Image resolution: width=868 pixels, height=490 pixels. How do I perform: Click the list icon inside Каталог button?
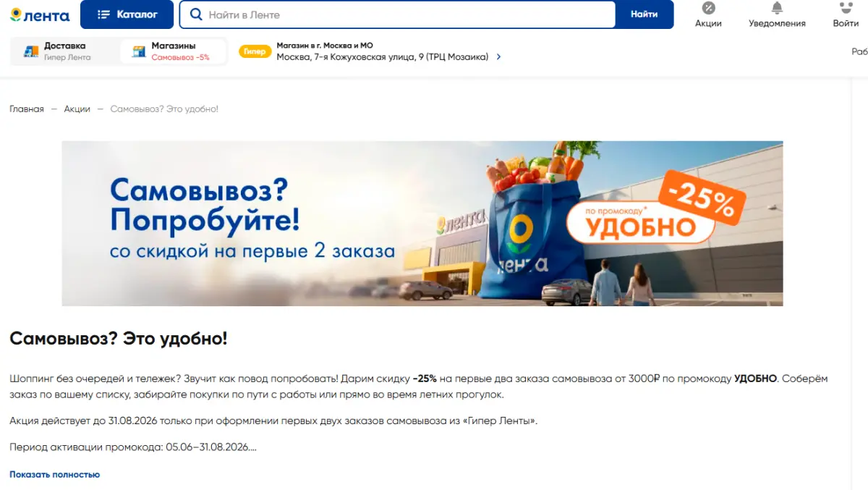point(103,14)
